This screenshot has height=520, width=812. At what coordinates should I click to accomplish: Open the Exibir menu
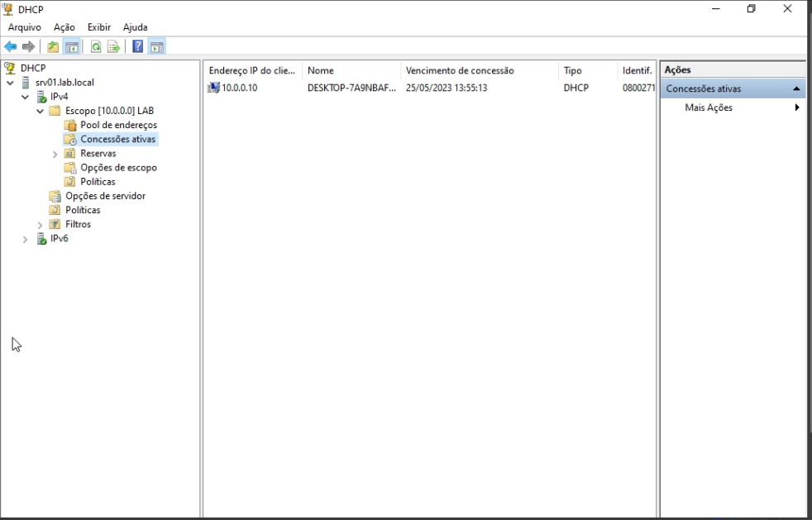tap(99, 27)
